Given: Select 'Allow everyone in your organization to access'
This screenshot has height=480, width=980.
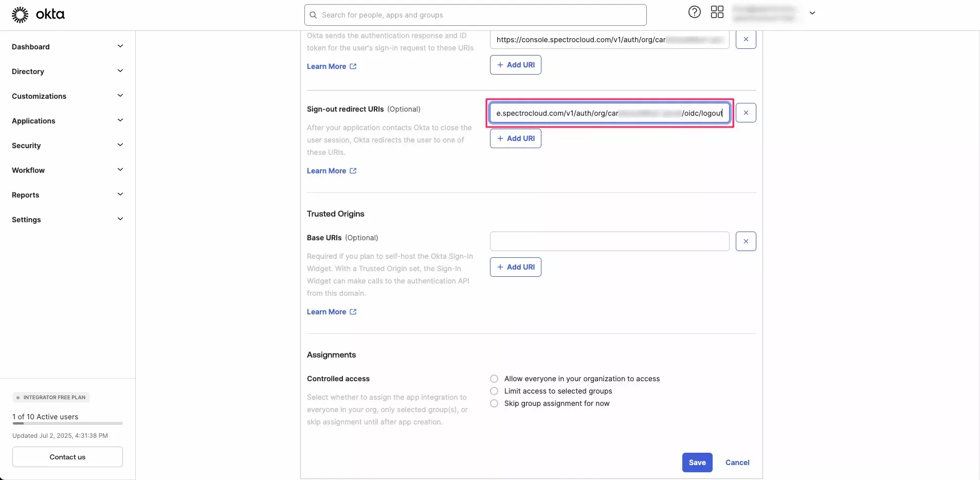Looking at the screenshot, I should click(494, 379).
